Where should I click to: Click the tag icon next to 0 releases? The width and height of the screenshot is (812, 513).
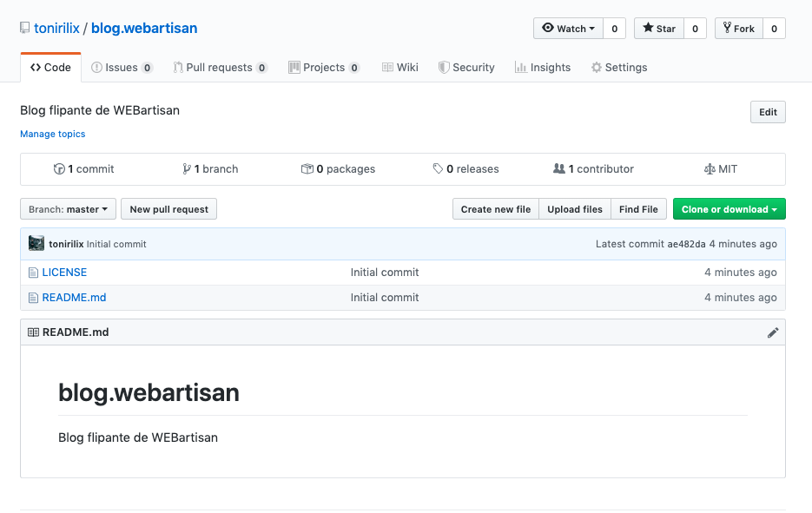438,168
